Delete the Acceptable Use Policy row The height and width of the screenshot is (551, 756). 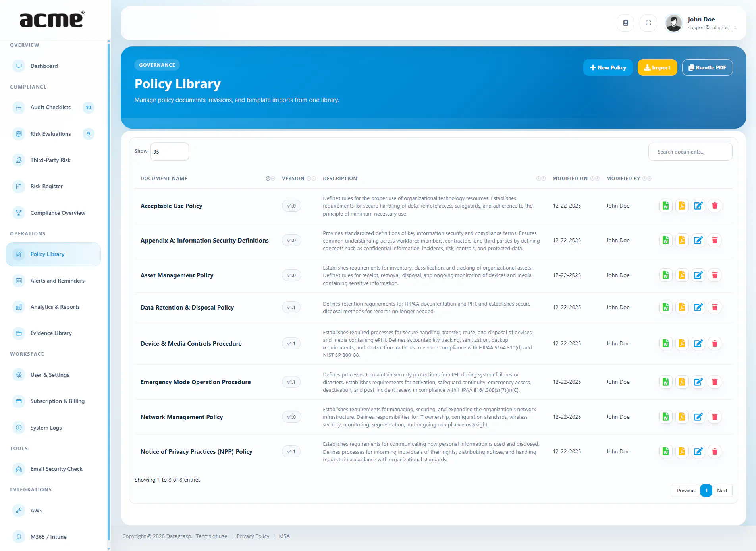click(x=714, y=206)
